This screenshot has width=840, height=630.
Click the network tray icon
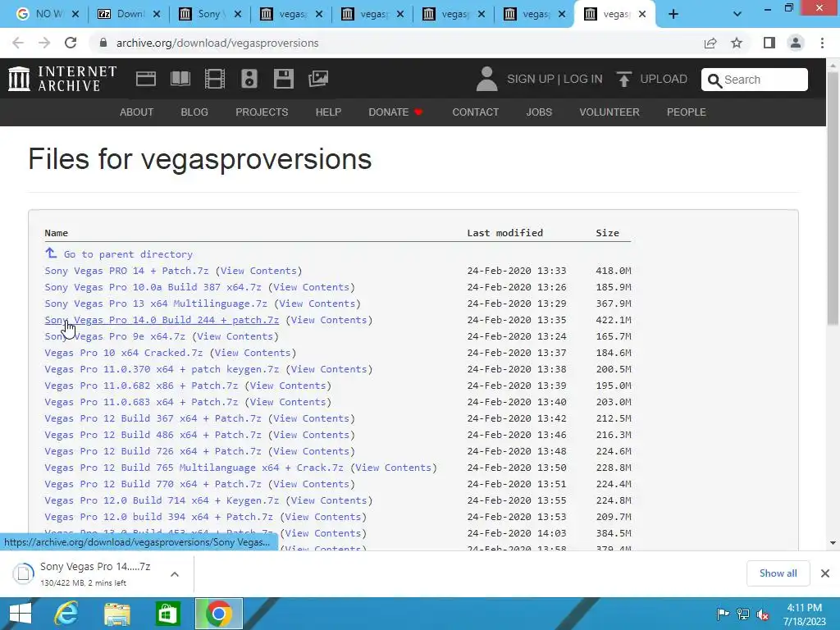click(x=742, y=614)
